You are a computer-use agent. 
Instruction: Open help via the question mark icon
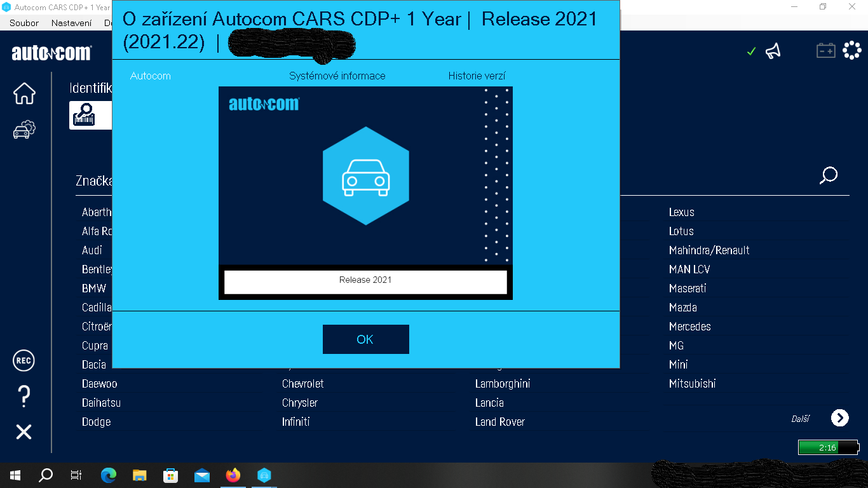point(24,396)
